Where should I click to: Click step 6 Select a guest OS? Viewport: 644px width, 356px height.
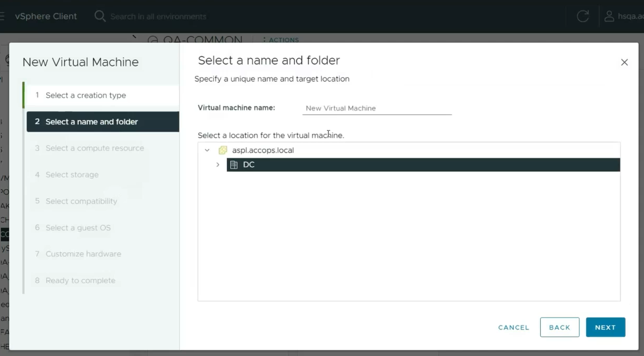tap(78, 228)
